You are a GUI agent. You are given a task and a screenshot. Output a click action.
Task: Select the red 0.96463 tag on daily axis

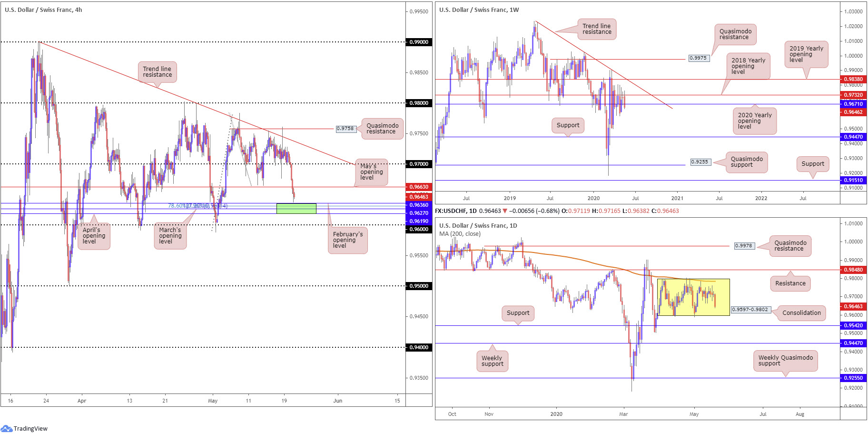853,306
